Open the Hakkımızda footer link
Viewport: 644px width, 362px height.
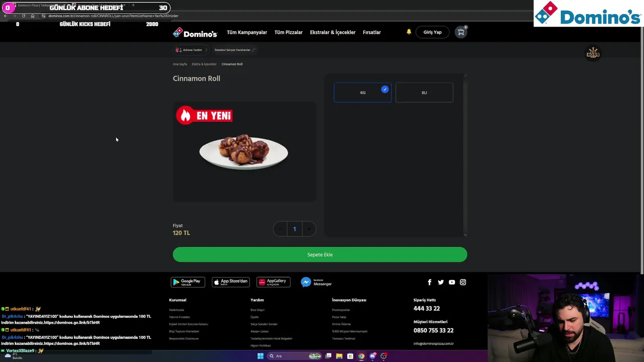pyautogui.click(x=177, y=310)
